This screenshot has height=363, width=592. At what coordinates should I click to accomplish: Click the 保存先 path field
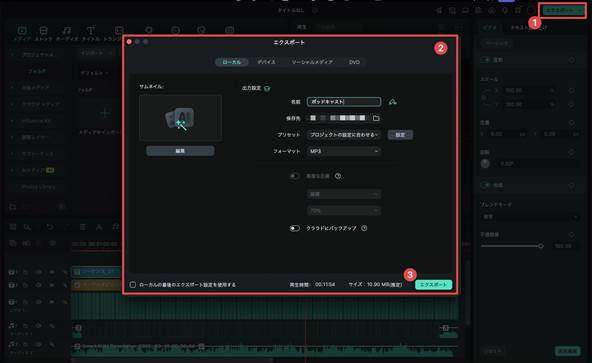point(339,118)
